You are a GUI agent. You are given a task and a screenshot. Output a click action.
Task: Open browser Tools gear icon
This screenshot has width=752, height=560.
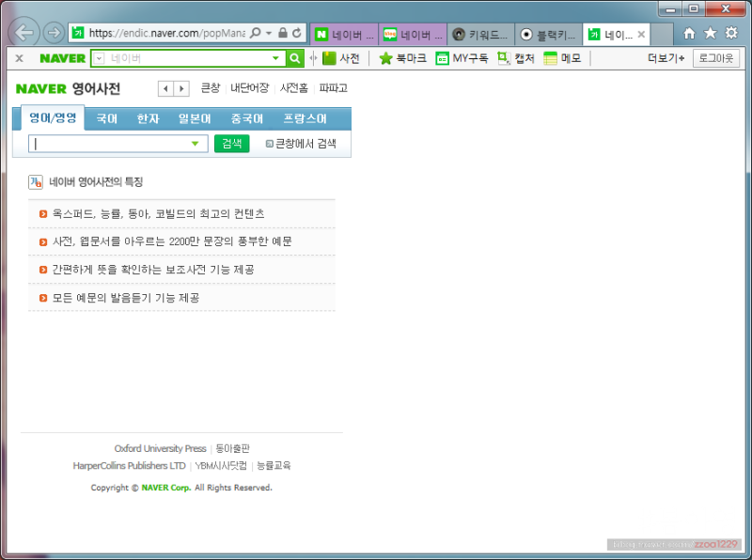pyautogui.click(x=731, y=33)
